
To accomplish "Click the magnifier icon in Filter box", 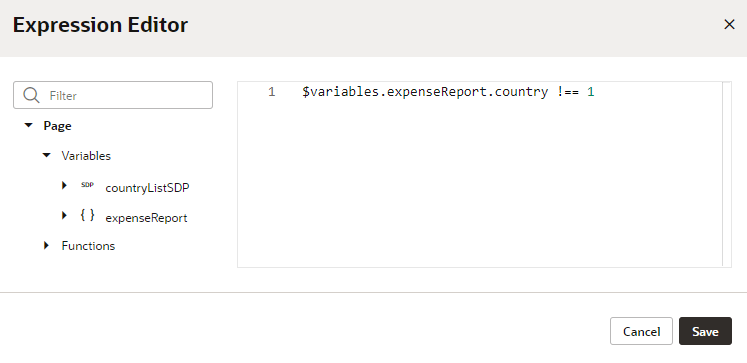I will pos(31,95).
